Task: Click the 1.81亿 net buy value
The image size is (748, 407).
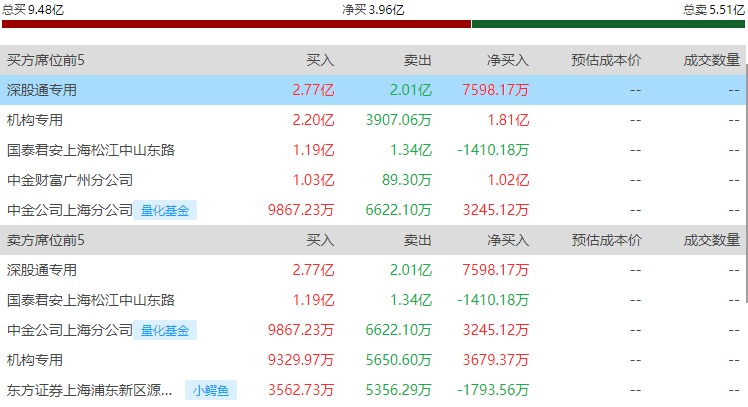Action: [508, 120]
